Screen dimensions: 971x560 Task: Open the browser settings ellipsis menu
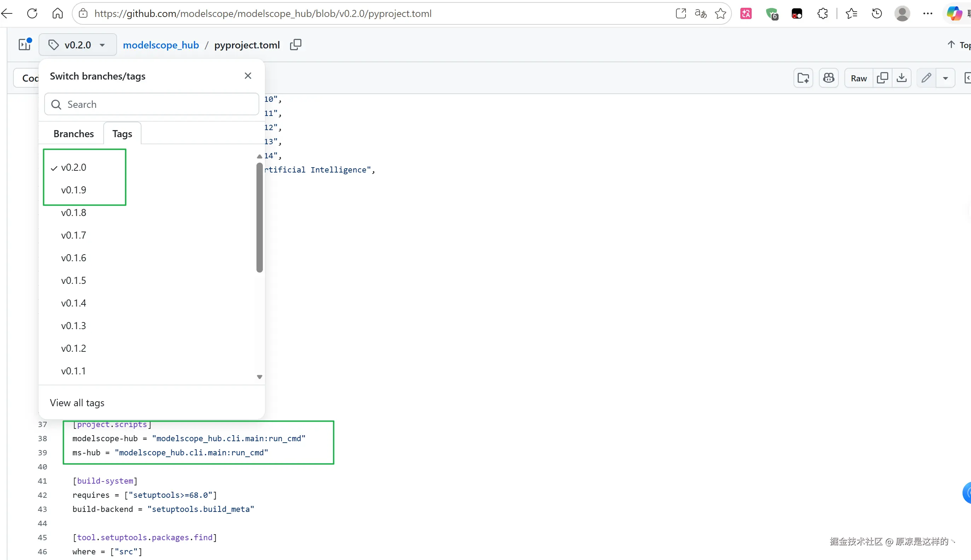tap(927, 13)
